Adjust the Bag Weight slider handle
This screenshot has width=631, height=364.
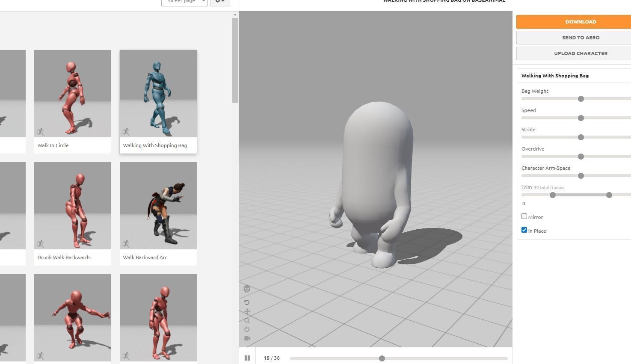tap(581, 99)
